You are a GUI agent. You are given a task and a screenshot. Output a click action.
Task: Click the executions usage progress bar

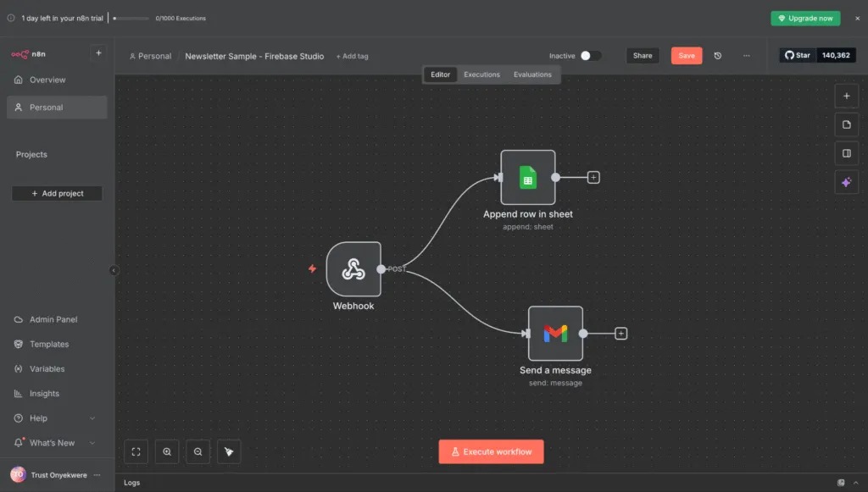(131, 18)
